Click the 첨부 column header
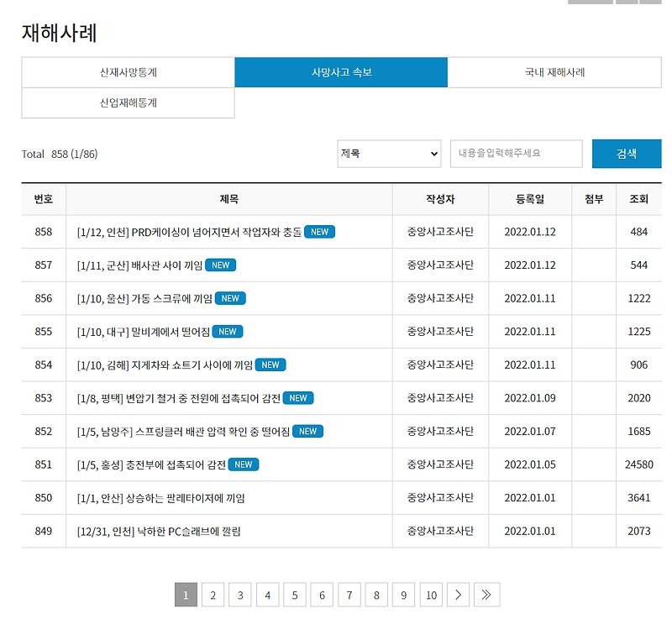The height and width of the screenshot is (640, 672). (x=594, y=199)
